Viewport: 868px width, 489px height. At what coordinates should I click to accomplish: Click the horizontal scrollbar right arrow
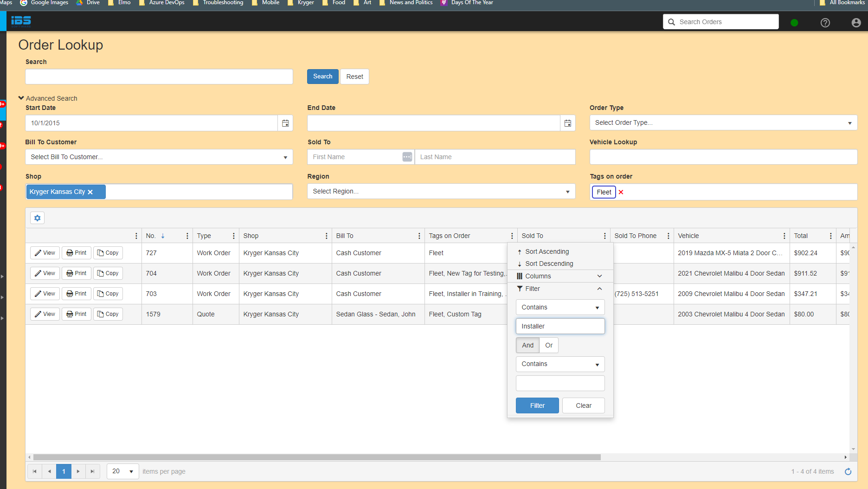coord(845,457)
